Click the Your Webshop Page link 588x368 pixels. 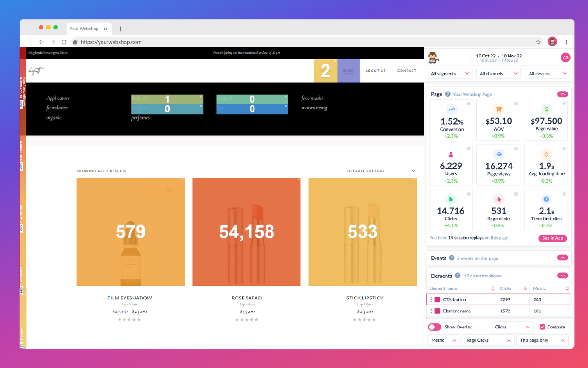(472, 94)
